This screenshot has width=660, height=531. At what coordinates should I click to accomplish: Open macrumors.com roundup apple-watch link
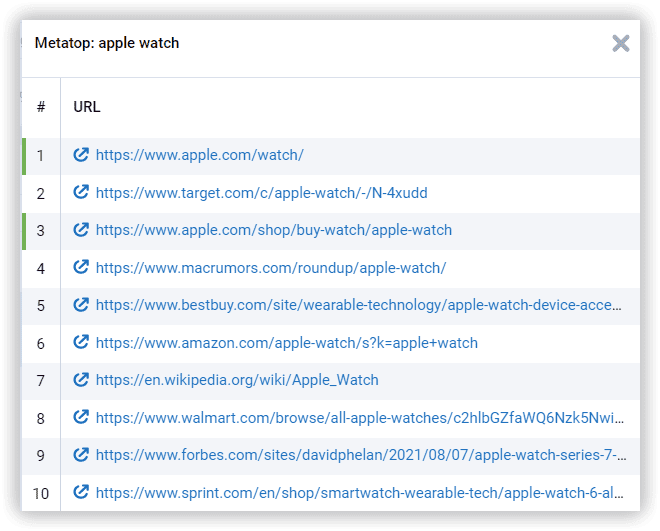tap(271, 268)
